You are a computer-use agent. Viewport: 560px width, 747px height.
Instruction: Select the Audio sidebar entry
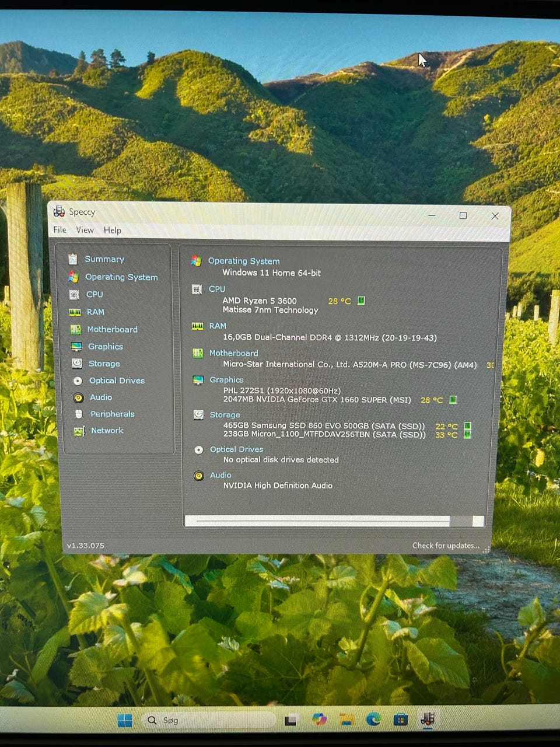coord(100,397)
